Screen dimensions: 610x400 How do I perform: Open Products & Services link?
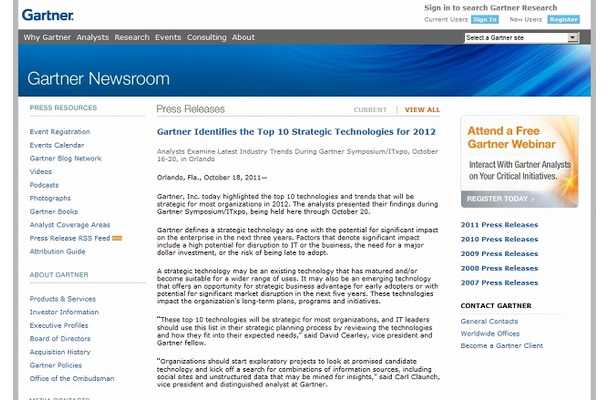coord(63,299)
